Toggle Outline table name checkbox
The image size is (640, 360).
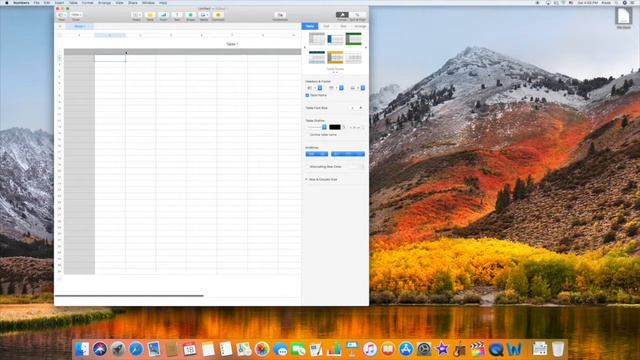pyautogui.click(x=307, y=135)
